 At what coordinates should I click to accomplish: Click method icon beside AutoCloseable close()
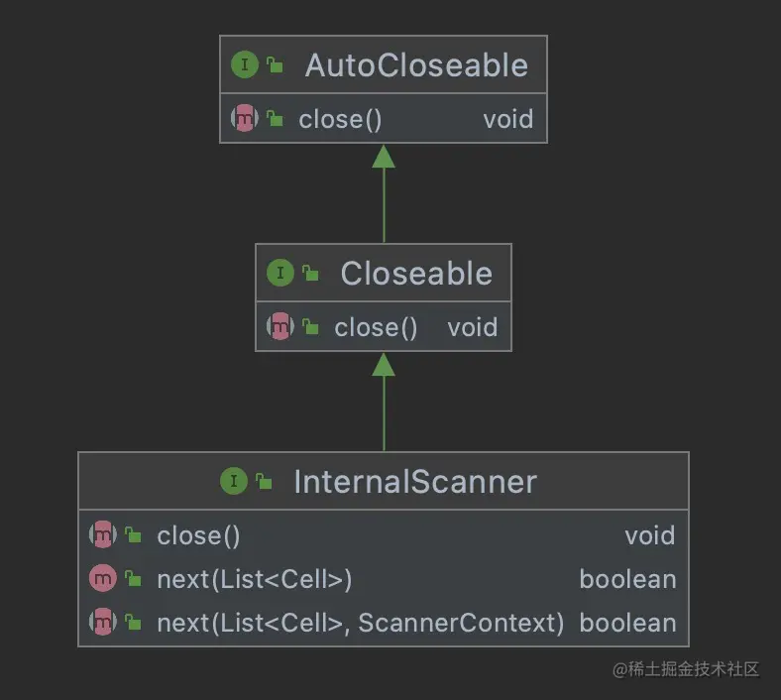point(244,119)
